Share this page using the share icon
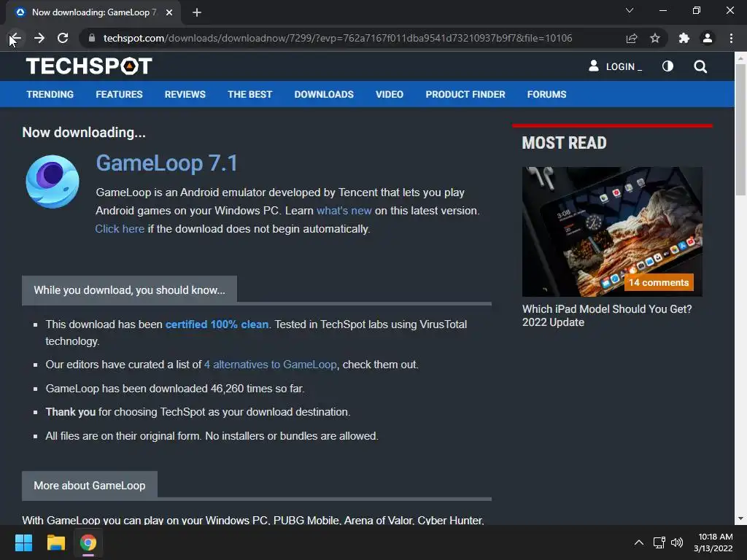 click(x=632, y=38)
